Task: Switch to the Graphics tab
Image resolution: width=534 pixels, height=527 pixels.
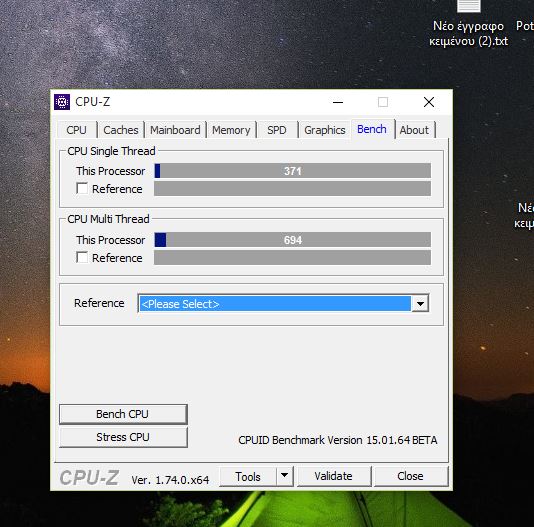Action: point(325,130)
